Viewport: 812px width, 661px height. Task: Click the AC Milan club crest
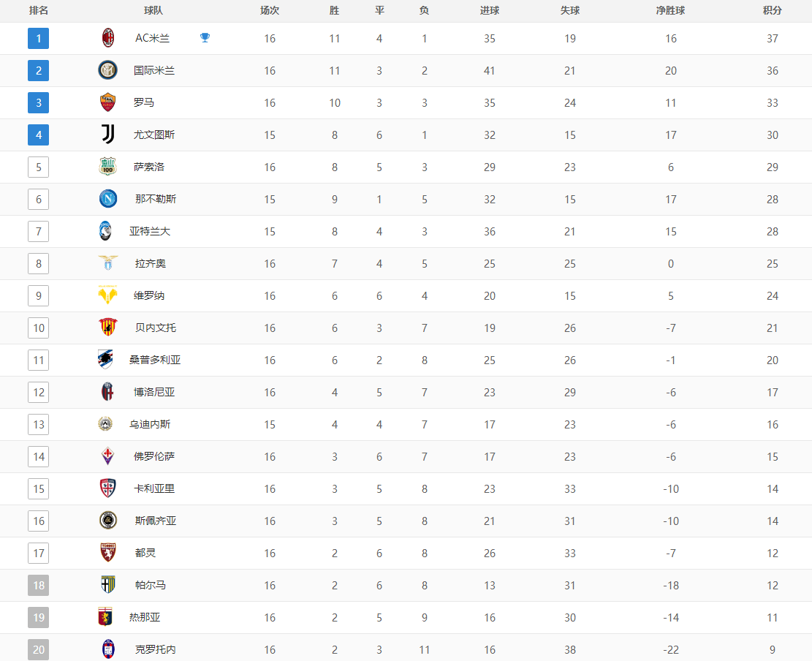(x=108, y=38)
